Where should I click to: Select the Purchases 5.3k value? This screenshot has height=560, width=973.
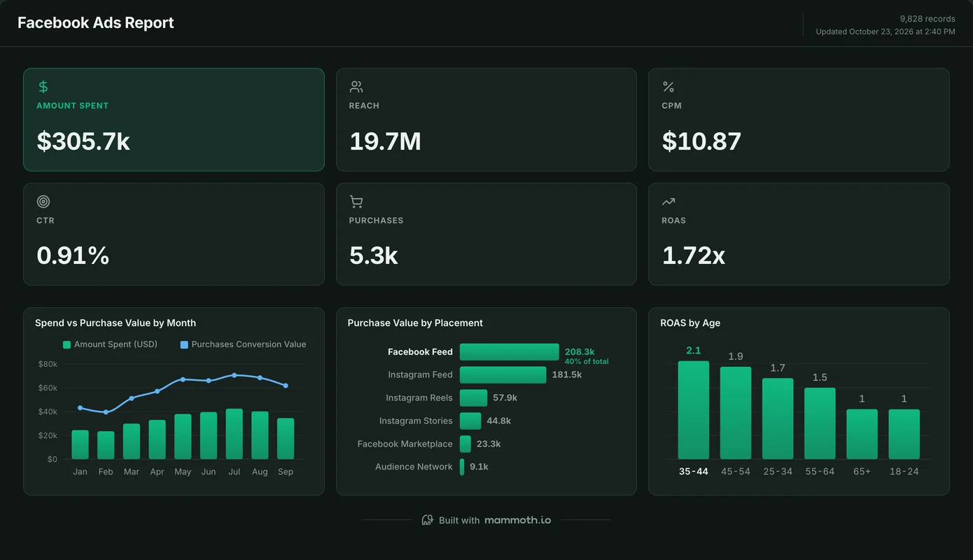pyautogui.click(x=374, y=255)
